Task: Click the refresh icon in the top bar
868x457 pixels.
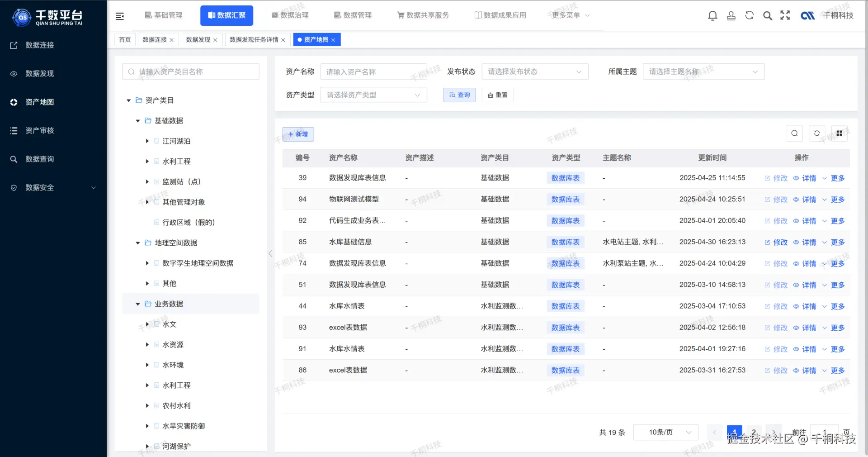Action: coord(749,15)
